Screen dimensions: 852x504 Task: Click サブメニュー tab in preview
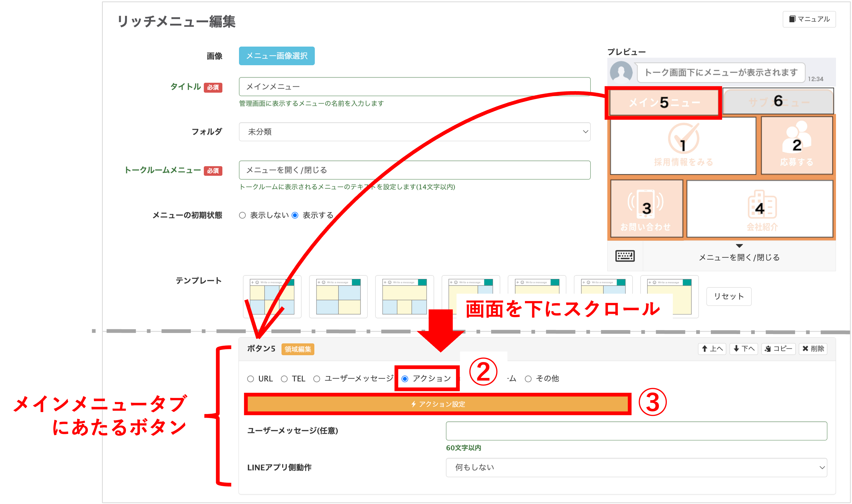tap(778, 101)
